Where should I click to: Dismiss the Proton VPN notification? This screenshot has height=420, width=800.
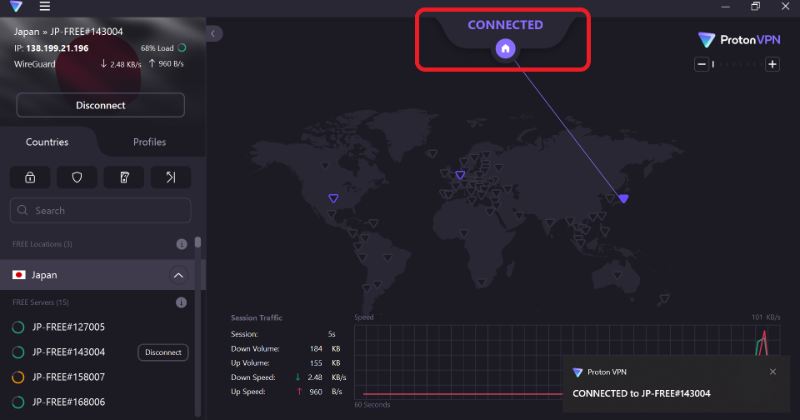772,372
